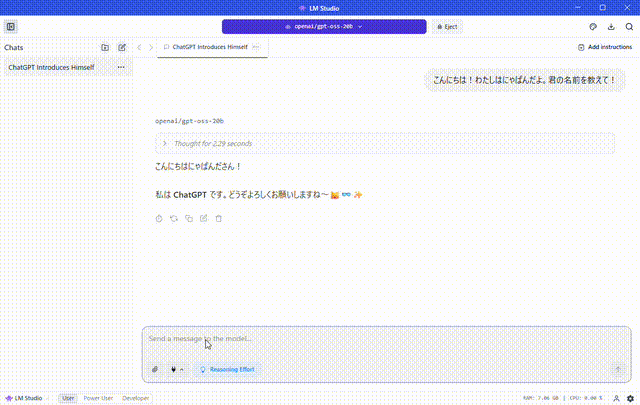Viewport: 640px width, 405px height.
Task: Toggle Reasoning Effort option
Action: [227, 369]
